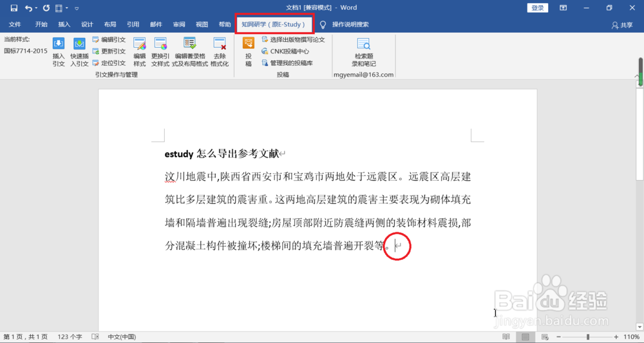Save the document with the floppy icon

tap(14, 8)
